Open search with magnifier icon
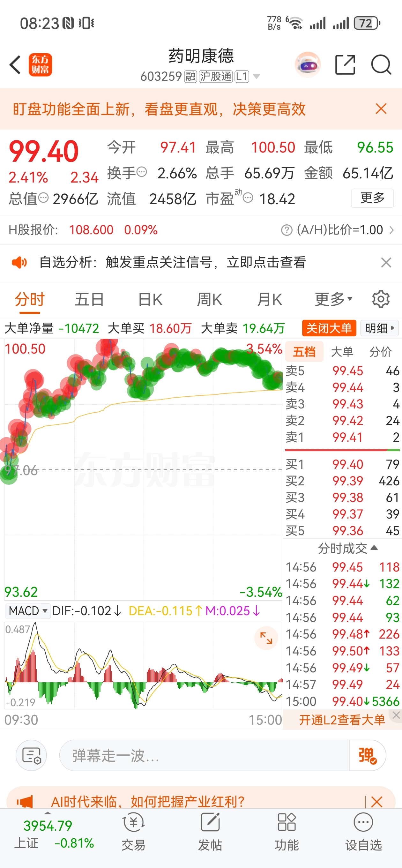 381,64
